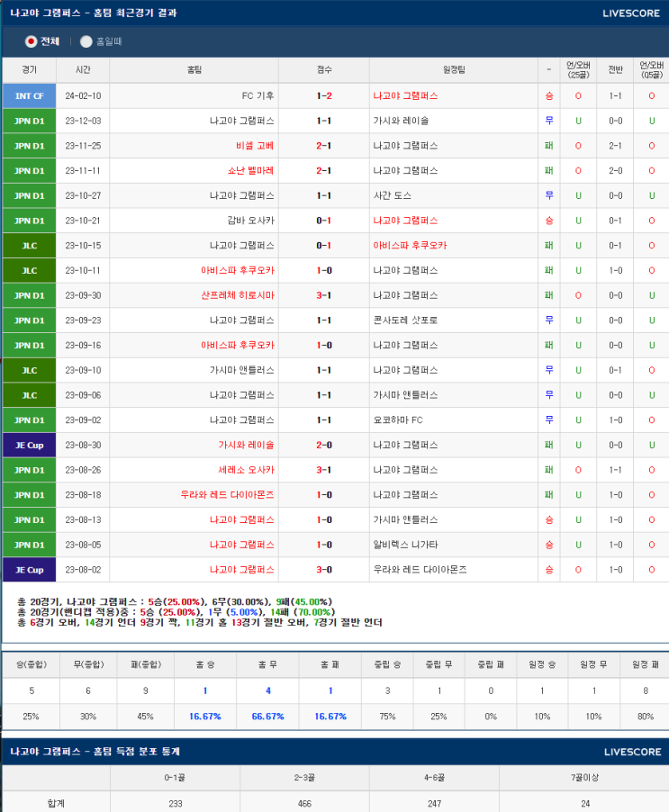Click the JE Cup badge dated 23-08-30
The width and height of the screenshot is (669, 812).
click(29, 446)
